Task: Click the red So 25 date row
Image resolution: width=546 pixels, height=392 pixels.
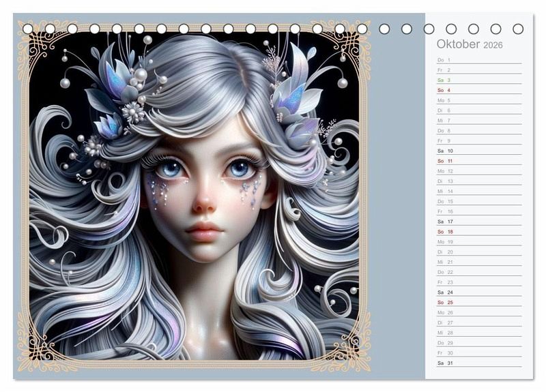Action: click(478, 302)
